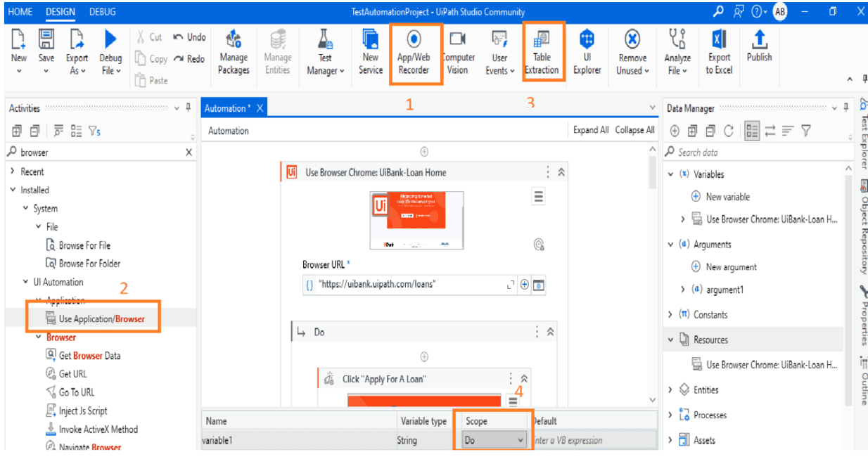Click Paste in the ribbon

(x=151, y=80)
